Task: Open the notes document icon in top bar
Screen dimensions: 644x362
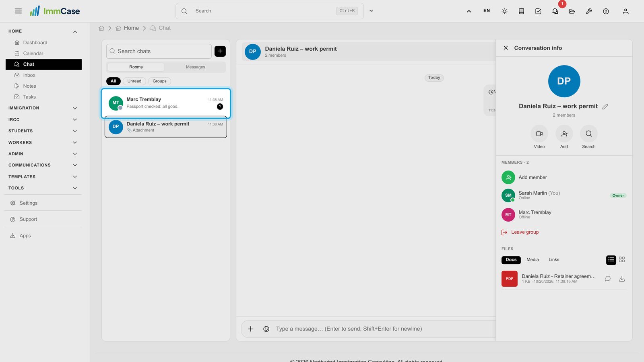Action: click(x=521, y=11)
